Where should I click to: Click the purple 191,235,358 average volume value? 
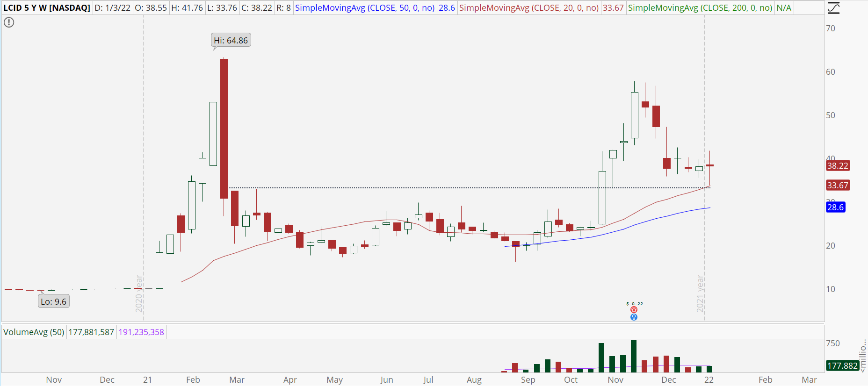pyautogui.click(x=141, y=332)
